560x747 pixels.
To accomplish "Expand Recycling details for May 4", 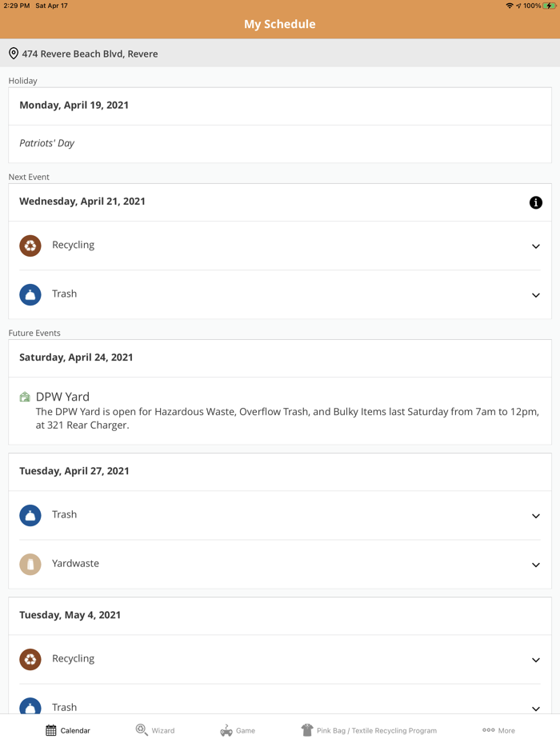I will (536, 660).
